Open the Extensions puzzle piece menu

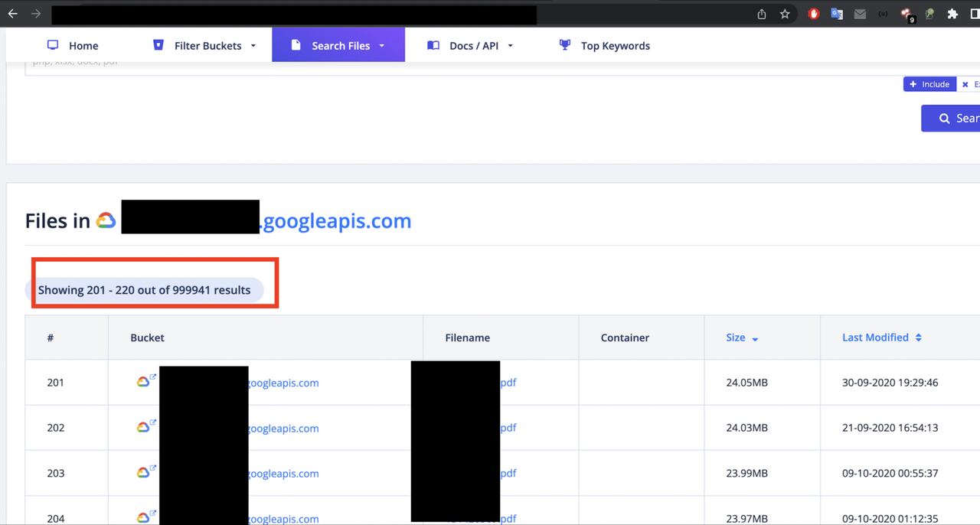pyautogui.click(x=952, y=14)
